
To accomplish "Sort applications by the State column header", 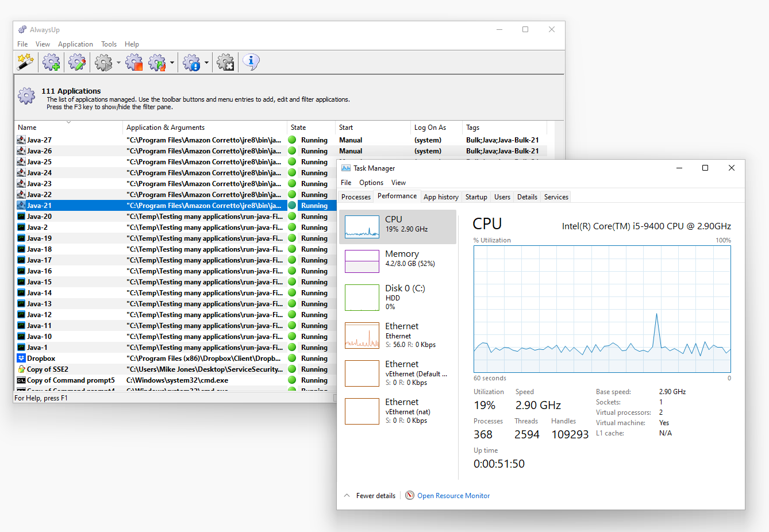I will pos(312,128).
